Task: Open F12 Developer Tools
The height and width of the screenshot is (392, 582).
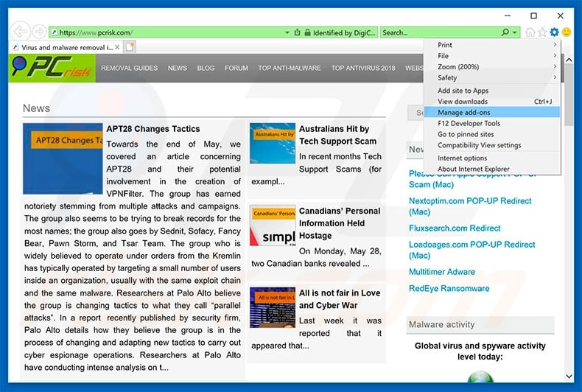Action: point(492,123)
